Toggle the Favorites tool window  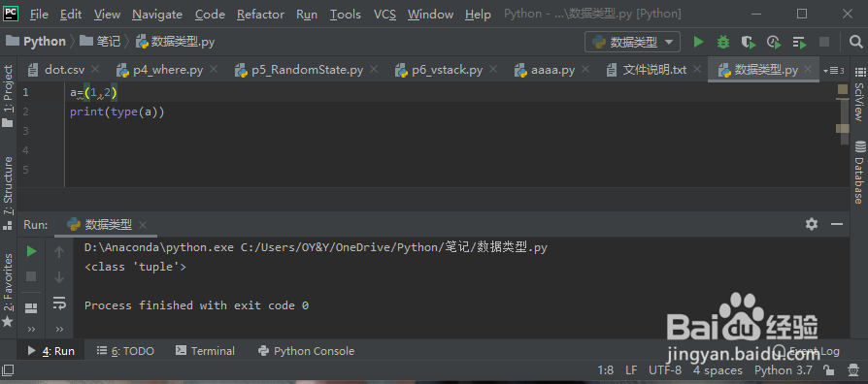pos(8,290)
